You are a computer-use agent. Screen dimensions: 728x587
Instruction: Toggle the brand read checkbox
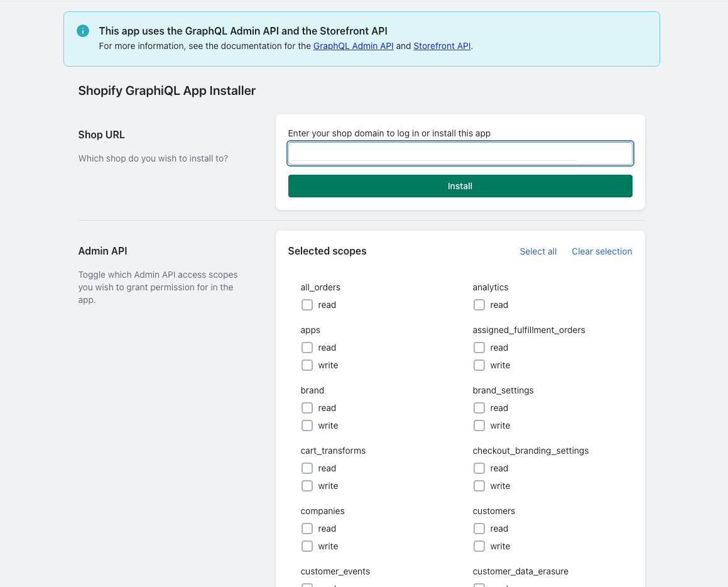(x=307, y=408)
